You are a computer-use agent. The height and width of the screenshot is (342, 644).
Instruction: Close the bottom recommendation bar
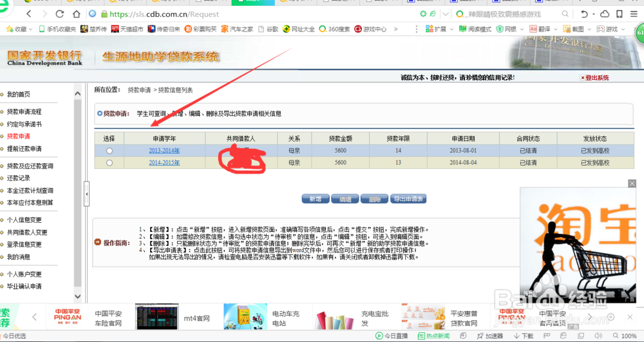tap(630, 316)
